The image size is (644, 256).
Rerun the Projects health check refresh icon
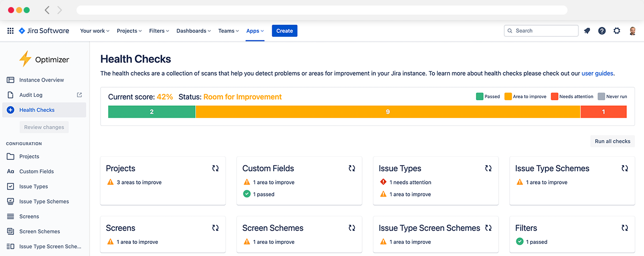pyautogui.click(x=215, y=168)
